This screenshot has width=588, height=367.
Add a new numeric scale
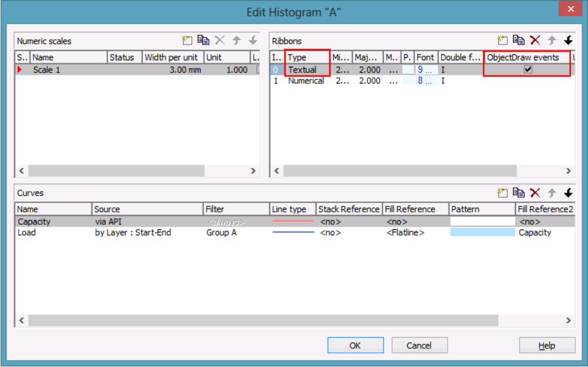[187, 40]
